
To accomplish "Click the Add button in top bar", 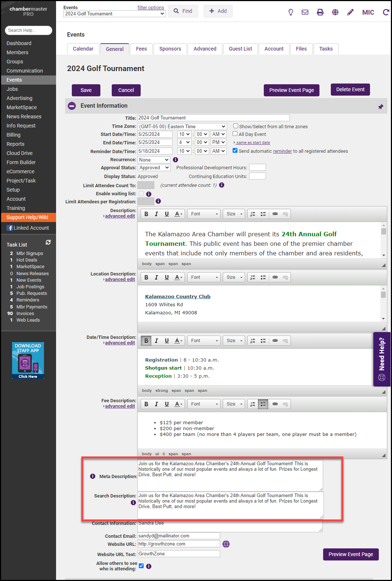I will (218, 11).
